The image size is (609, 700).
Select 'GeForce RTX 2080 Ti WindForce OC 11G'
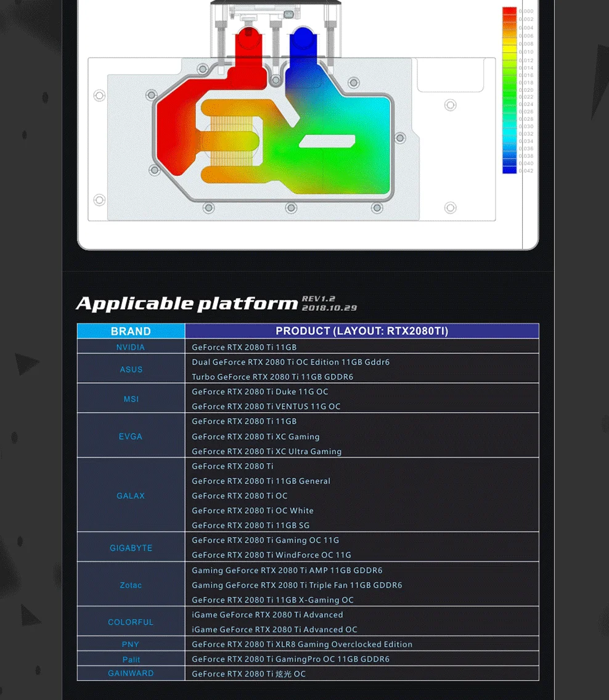pyautogui.click(x=271, y=555)
